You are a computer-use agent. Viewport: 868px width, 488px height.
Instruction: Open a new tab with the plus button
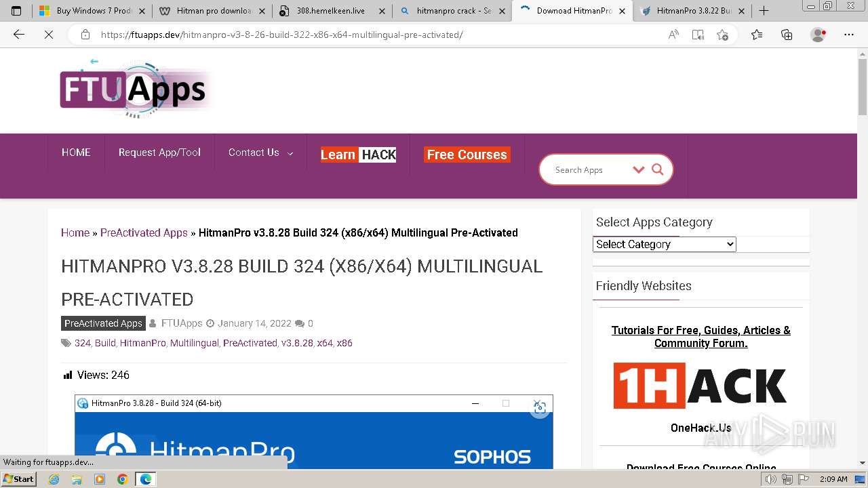tap(764, 11)
